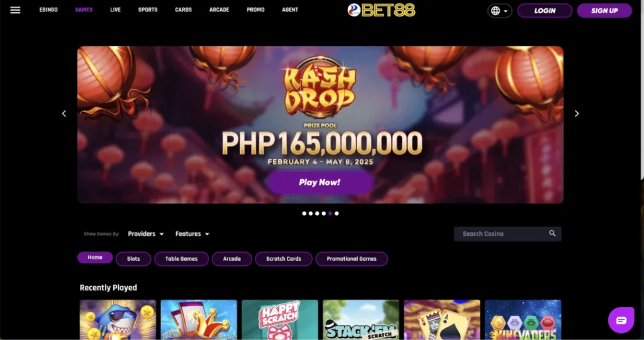Click the LOGIN button
Viewport: 644px width, 340px height.
[545, 11]
